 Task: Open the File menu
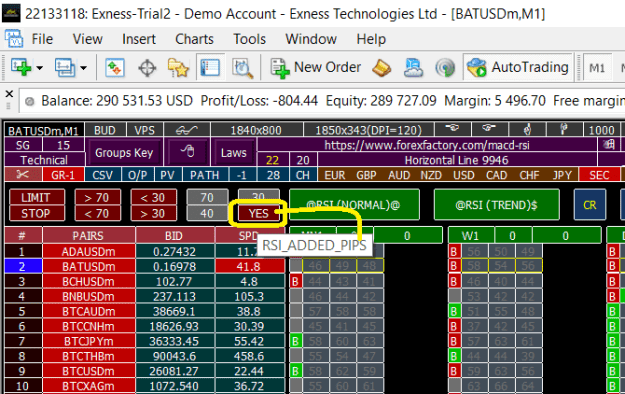(x=42, y=39)
